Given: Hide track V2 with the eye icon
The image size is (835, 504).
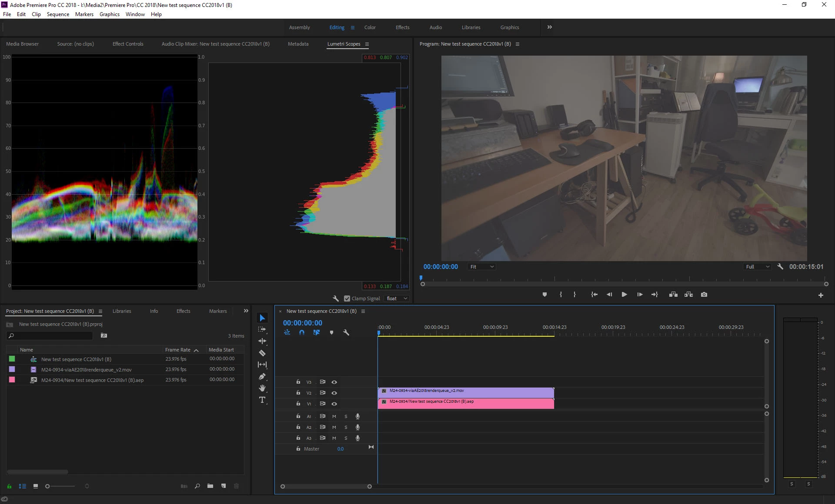Looking at the screenshot, I should pos(334,393).
